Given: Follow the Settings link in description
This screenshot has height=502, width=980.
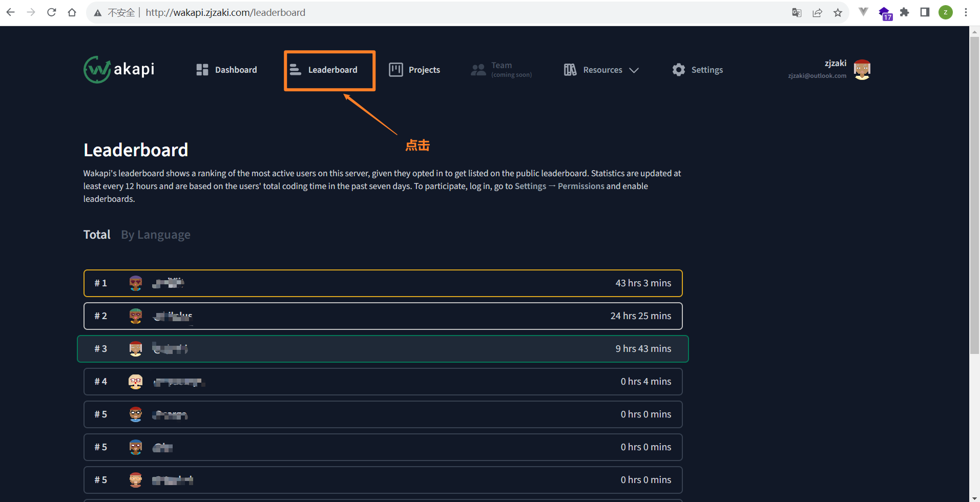Looking at the screenshot, I should pos(530,186).
